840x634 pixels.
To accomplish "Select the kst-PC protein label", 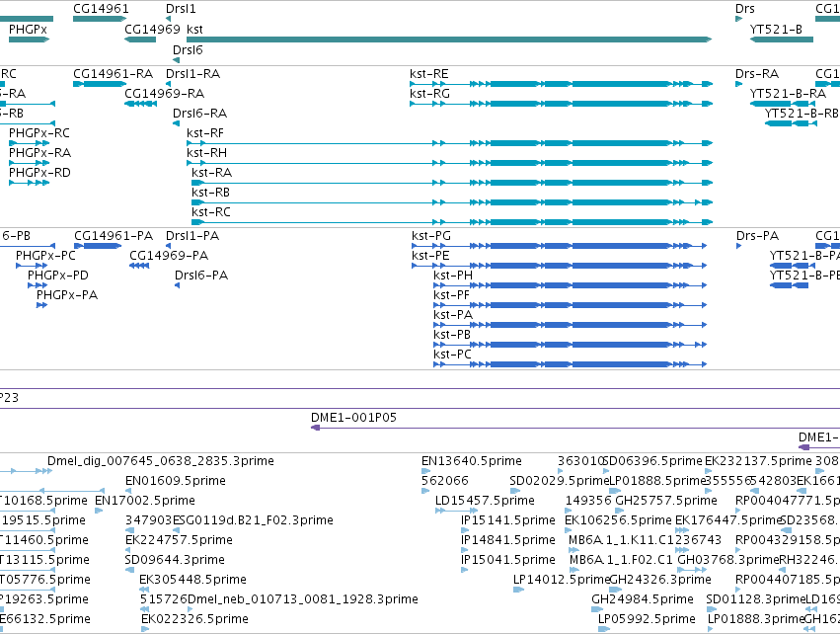I will [x=453, y=355].
